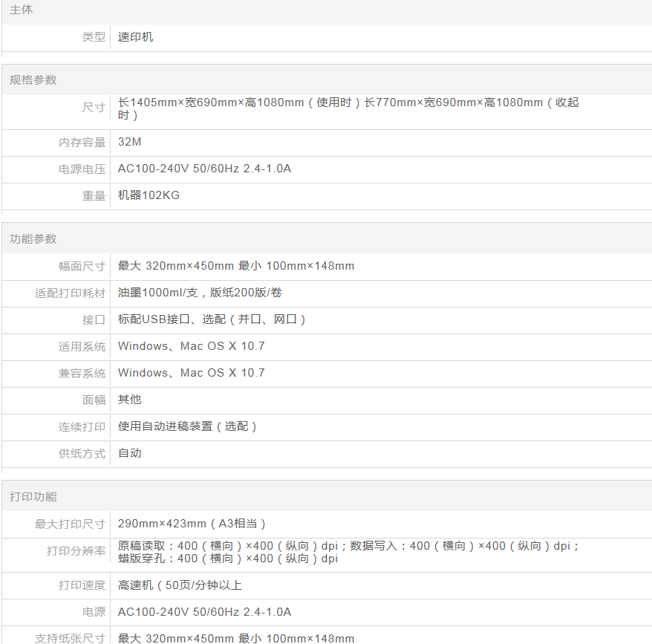Click the 打印分辨率 row label
652x644 pixels.
click(x=76, y=552)
